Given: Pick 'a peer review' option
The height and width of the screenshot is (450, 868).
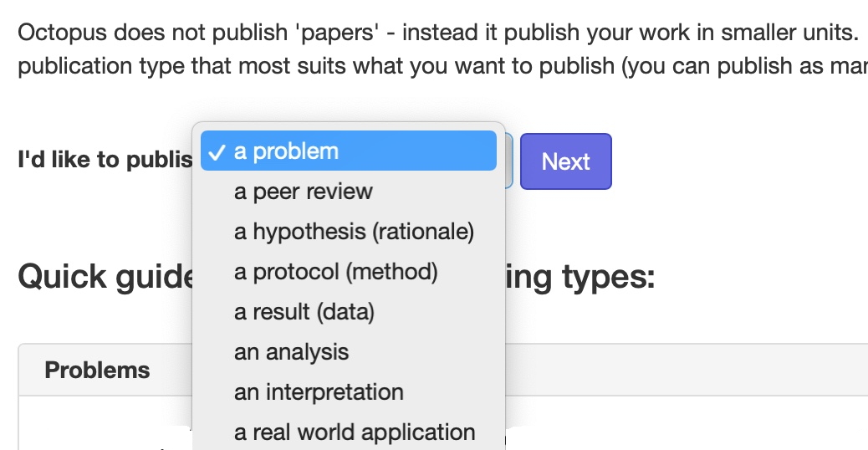Looking at the screenshot, I should point(303,192).
